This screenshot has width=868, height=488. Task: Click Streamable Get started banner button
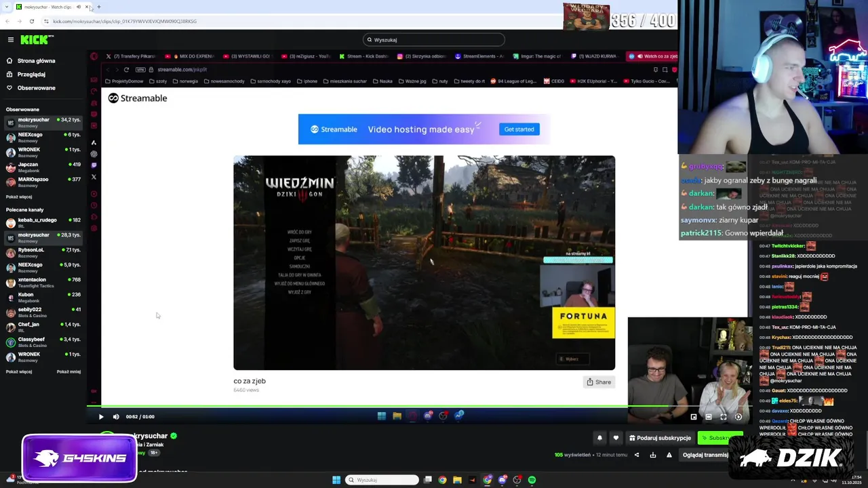click(x=519, y=129)
